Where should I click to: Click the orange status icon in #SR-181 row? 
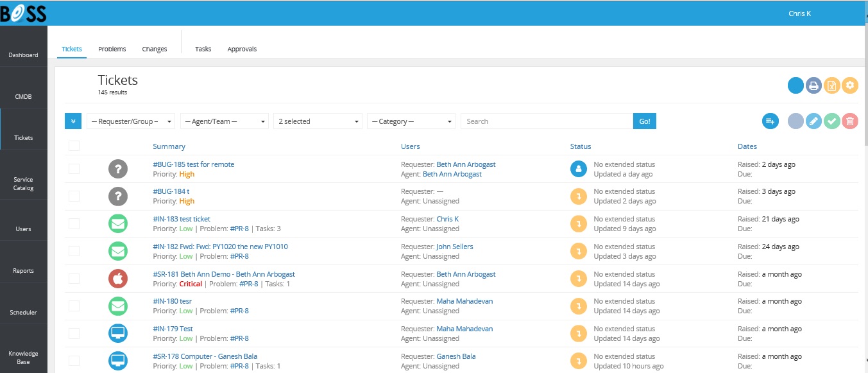[x=579, y=279]
